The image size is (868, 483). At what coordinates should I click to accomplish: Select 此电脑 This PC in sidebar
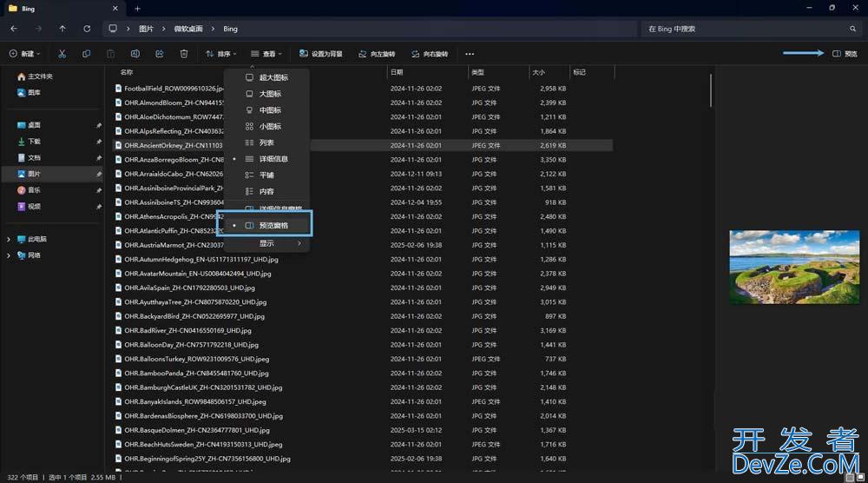coord(31,239)
